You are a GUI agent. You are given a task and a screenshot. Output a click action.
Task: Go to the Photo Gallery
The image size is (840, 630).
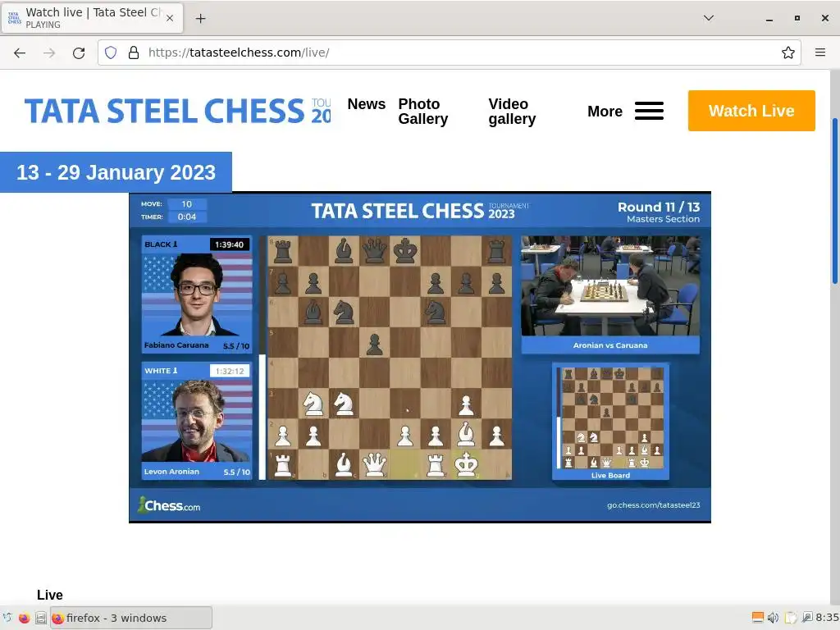click(x=423, y=112)
